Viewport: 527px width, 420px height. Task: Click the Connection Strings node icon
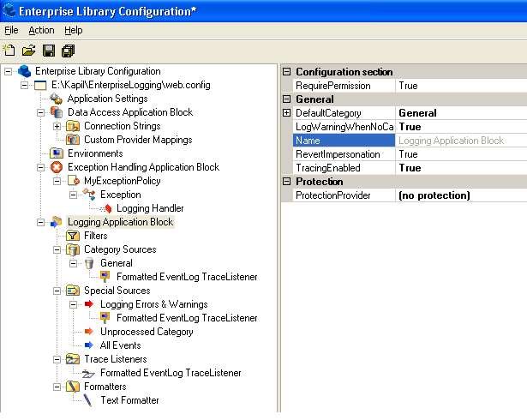coord(73,126)
